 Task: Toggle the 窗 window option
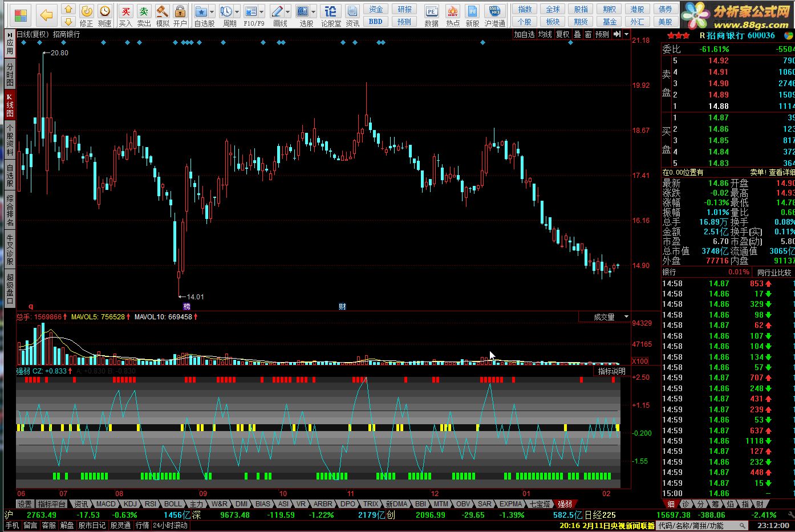point(588,34)
